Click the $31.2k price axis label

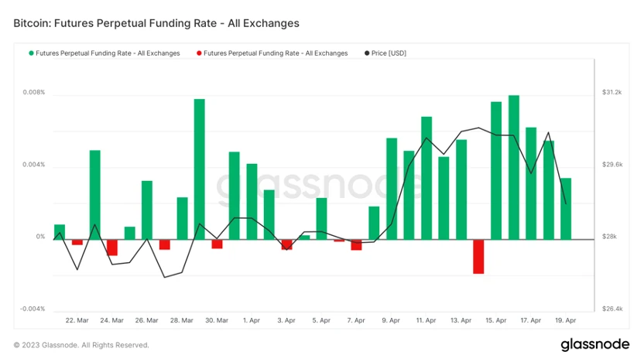coord(612,92)
